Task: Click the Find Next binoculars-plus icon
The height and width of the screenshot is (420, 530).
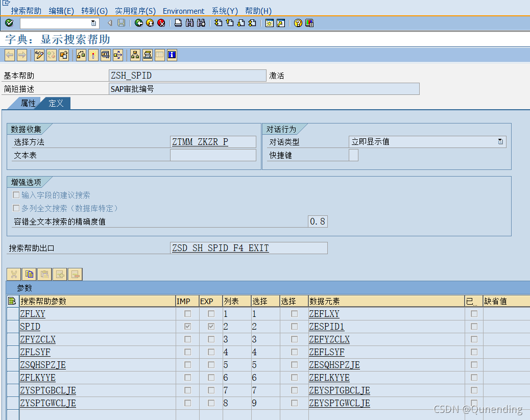Action: (x=201, y=23)
